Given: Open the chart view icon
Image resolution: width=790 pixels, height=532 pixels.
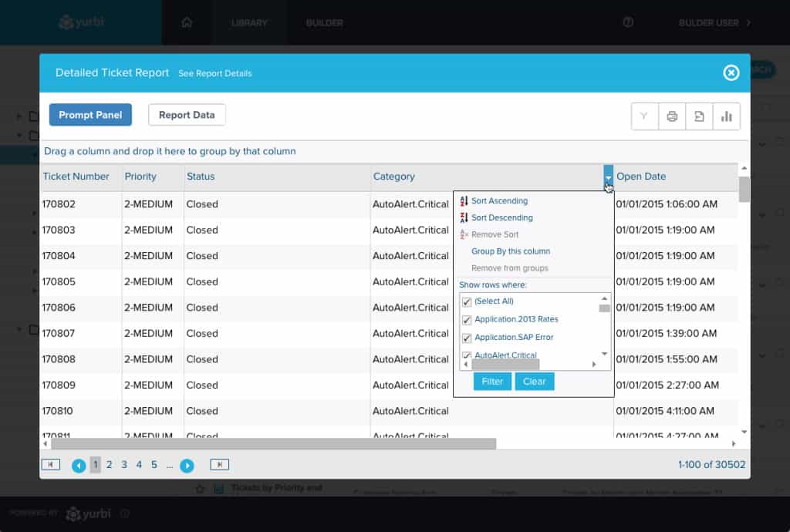Looking at the screenshot, I should pos(726,116).
